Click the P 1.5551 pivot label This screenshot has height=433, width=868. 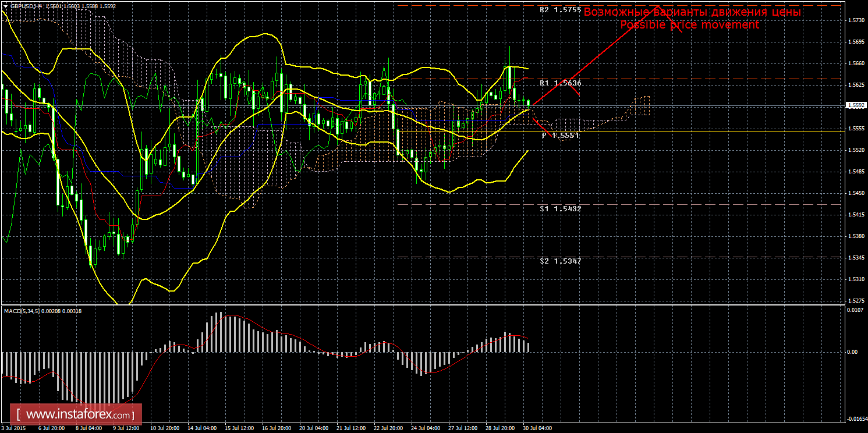[x=561, y=135]
